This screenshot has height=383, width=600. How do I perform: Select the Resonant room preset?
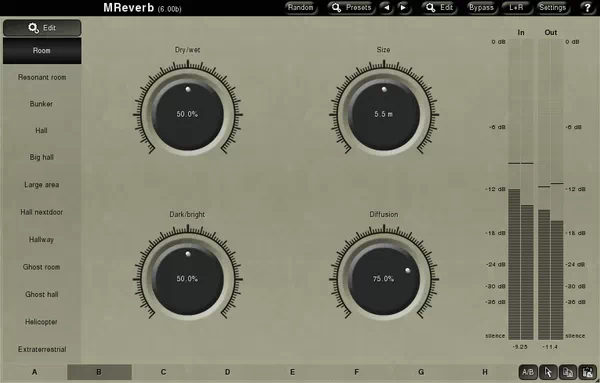42,77
